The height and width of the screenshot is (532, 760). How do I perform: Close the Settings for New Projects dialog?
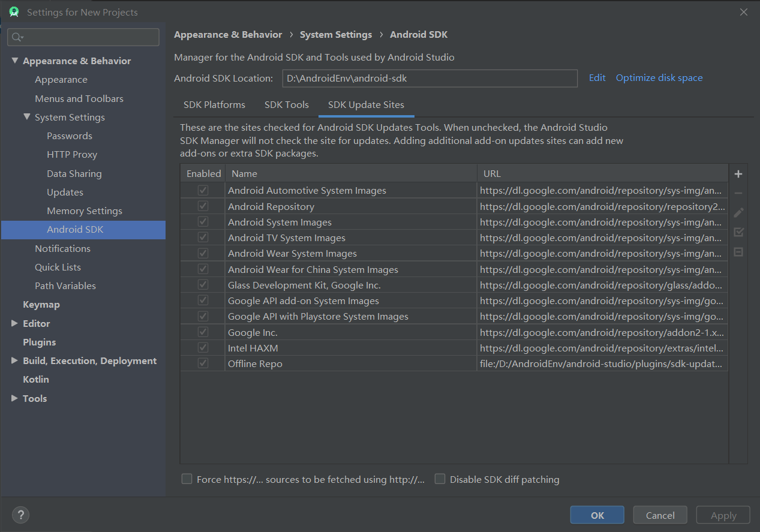click(x=744, y=12)
